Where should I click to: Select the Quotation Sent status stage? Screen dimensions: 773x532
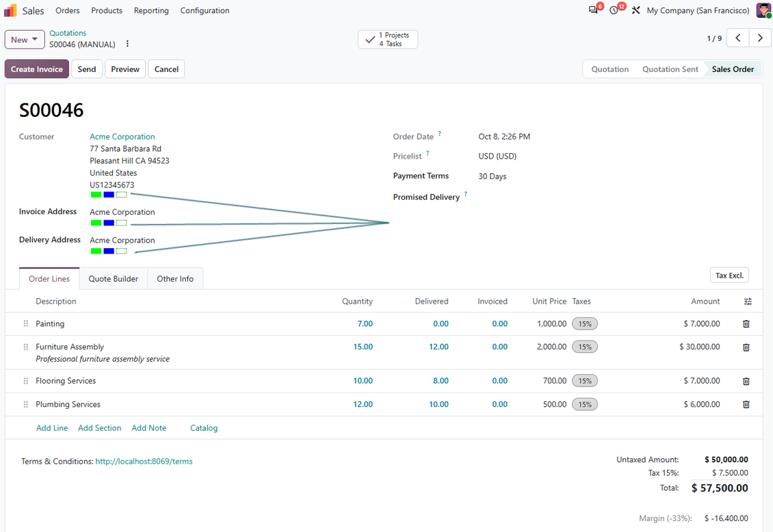click(670, 69)
